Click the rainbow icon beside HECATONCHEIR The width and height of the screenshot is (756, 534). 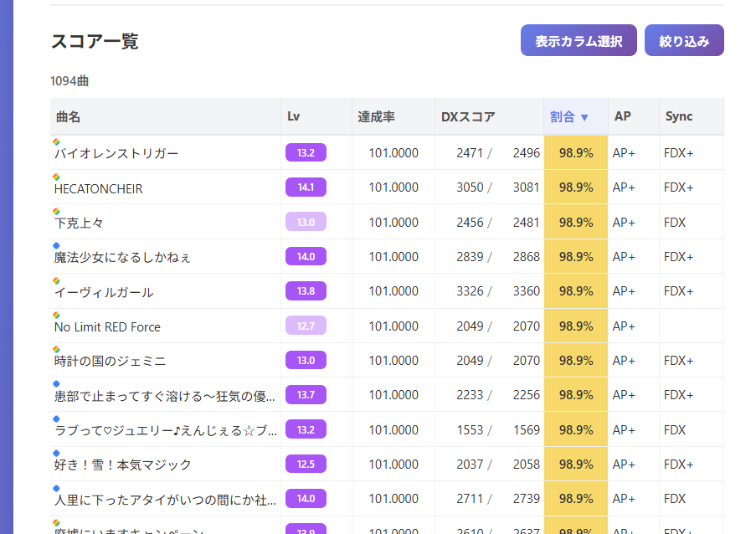tap(56, 177)
